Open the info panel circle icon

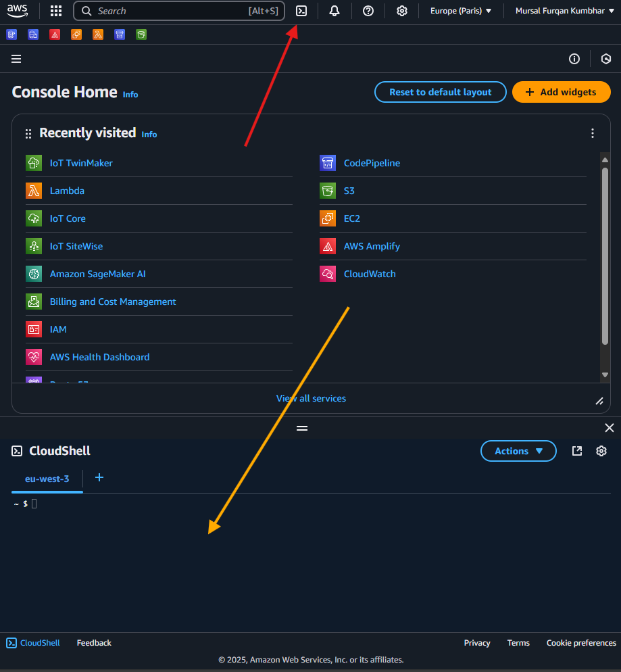coord(574,59)
